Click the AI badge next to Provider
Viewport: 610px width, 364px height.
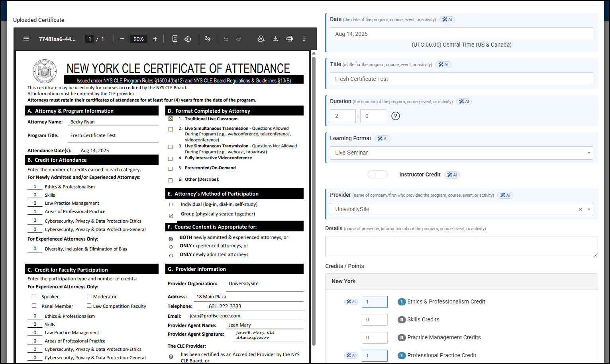coord(505,195)
